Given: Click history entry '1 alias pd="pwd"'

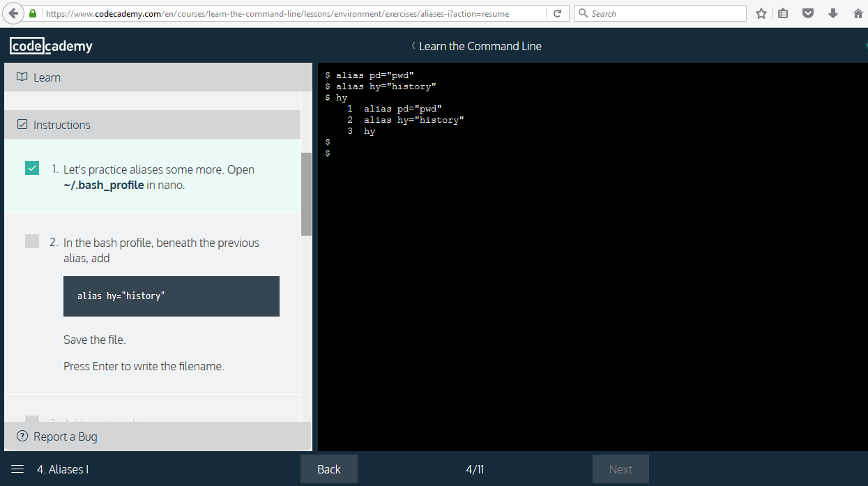Looking at the screenshot, I should [x=395, y=109].
